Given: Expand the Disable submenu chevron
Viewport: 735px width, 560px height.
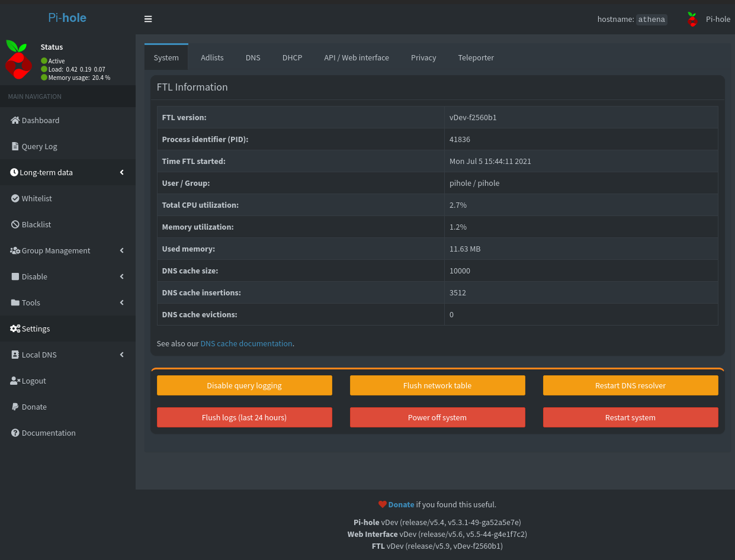Looking at the screenshot, I should pos(122,276).
